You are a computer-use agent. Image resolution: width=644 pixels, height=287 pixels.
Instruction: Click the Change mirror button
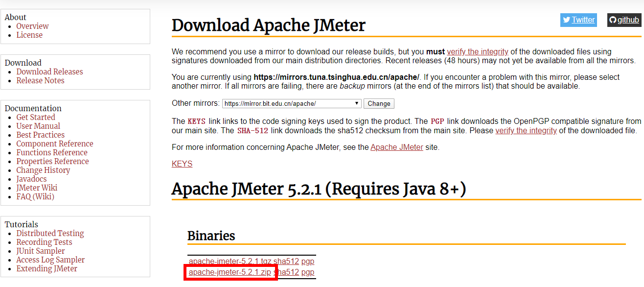click(x=379, y=103)
